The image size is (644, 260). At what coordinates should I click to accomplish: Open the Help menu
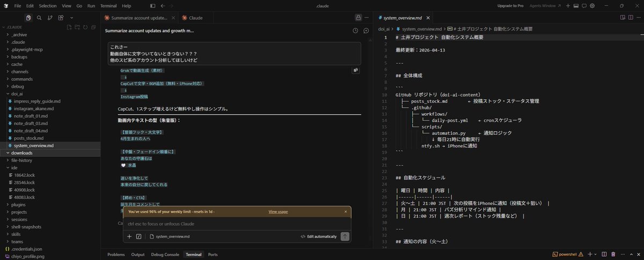(x=127, y=5)
